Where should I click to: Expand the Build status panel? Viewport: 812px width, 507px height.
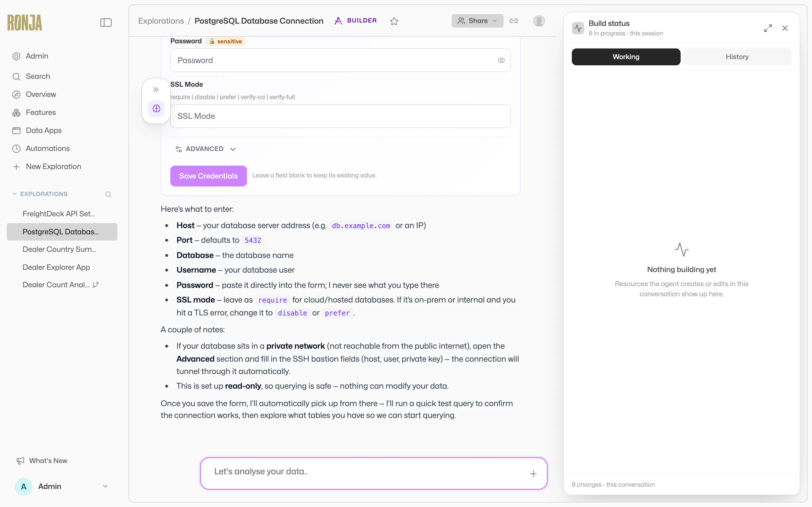[768, 28]
